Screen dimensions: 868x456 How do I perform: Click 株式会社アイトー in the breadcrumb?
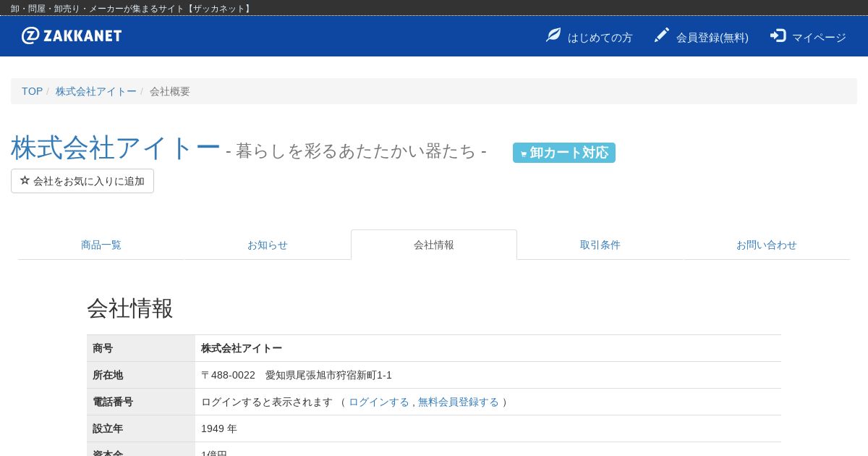coord(96,91)
